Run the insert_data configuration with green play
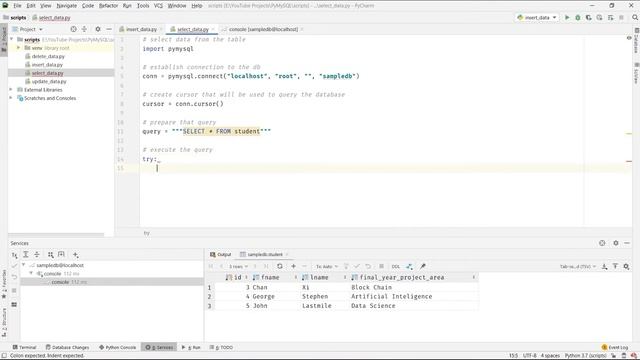The height and width of the screenshot is (360, 640). (567, 18)
